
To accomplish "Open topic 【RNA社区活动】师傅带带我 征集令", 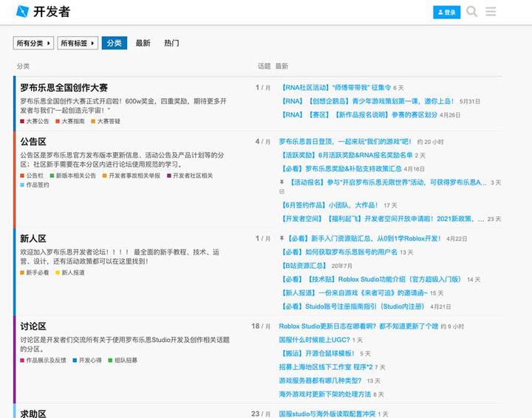I will point(335,88).
